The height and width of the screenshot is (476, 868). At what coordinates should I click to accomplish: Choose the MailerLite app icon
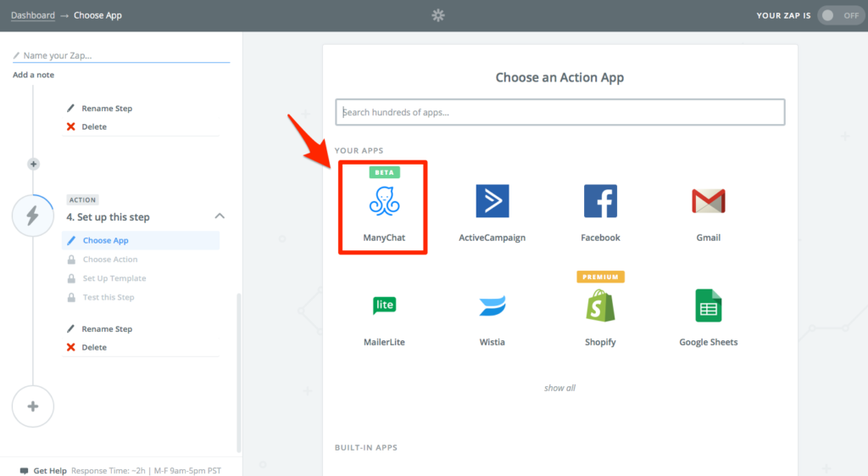coord(384,305)
